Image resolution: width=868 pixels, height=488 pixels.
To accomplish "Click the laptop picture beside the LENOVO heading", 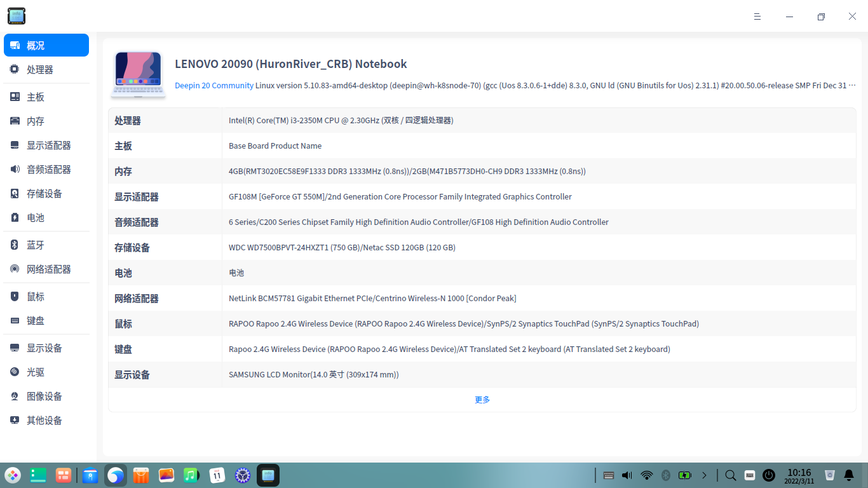I will pos(139,74).
